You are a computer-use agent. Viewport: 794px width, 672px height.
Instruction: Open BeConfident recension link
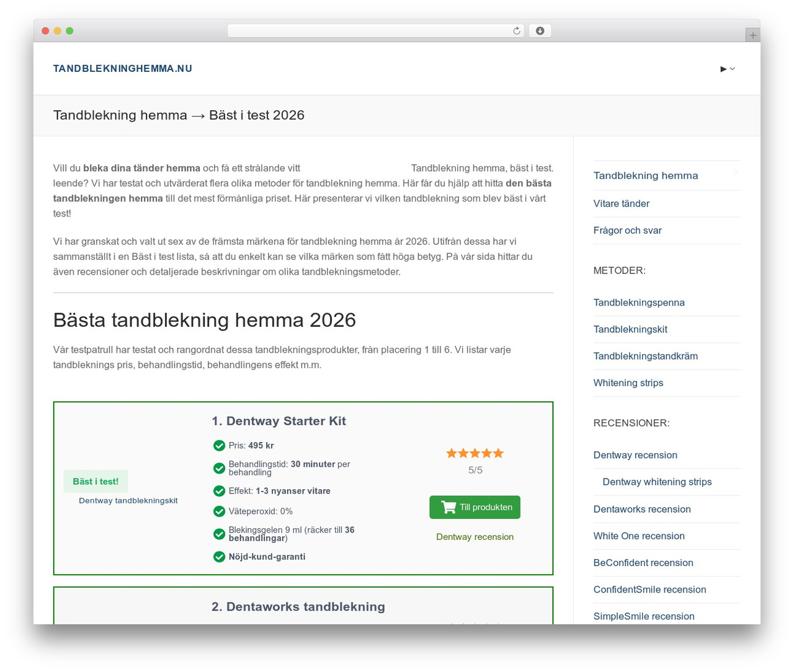pos(643,562)
